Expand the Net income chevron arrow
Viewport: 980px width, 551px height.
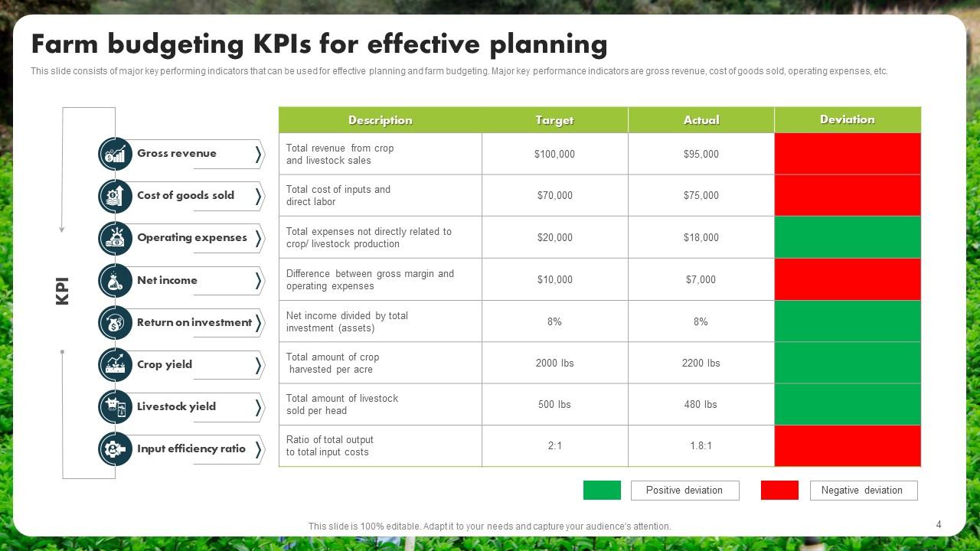258,281
